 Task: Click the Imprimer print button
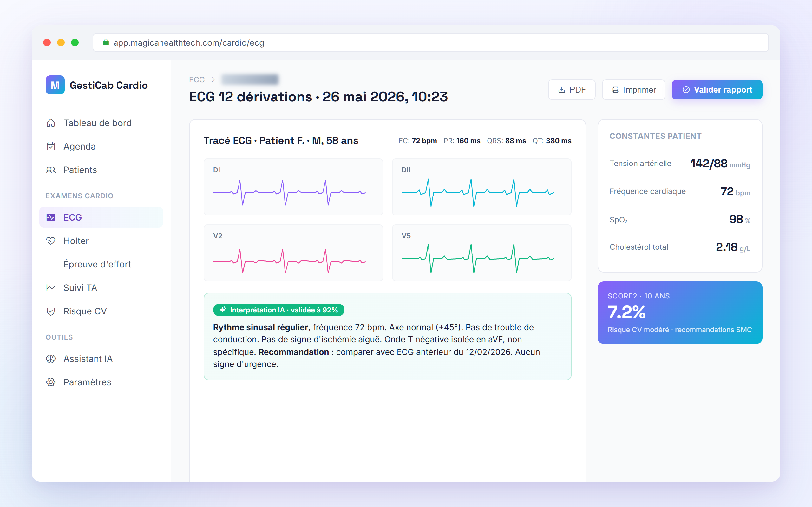click(x=633, y=90)
